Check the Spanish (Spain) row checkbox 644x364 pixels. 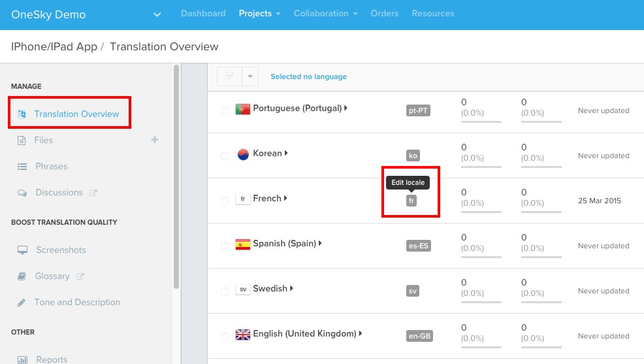(225, 246)
